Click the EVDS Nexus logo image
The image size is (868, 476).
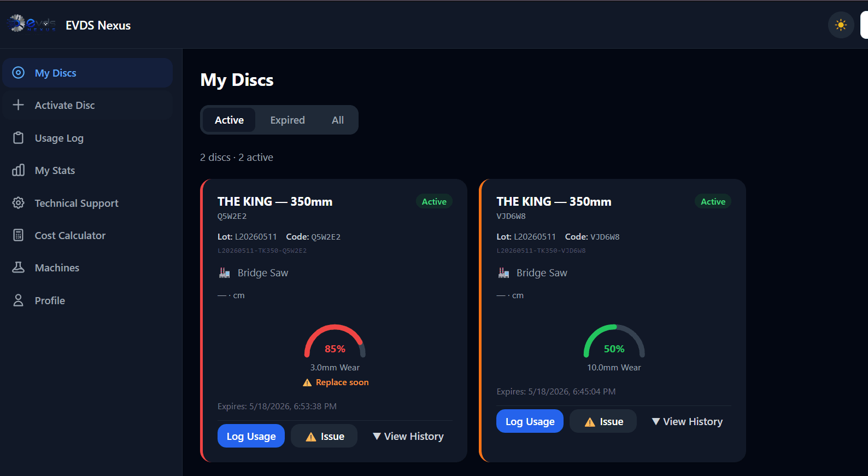[x=32, y=24]
